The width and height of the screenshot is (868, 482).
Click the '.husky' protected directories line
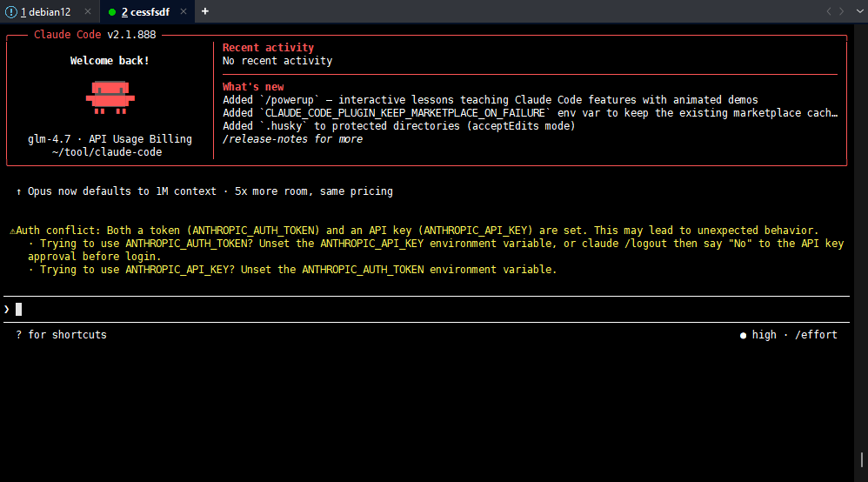pos(398,126)
